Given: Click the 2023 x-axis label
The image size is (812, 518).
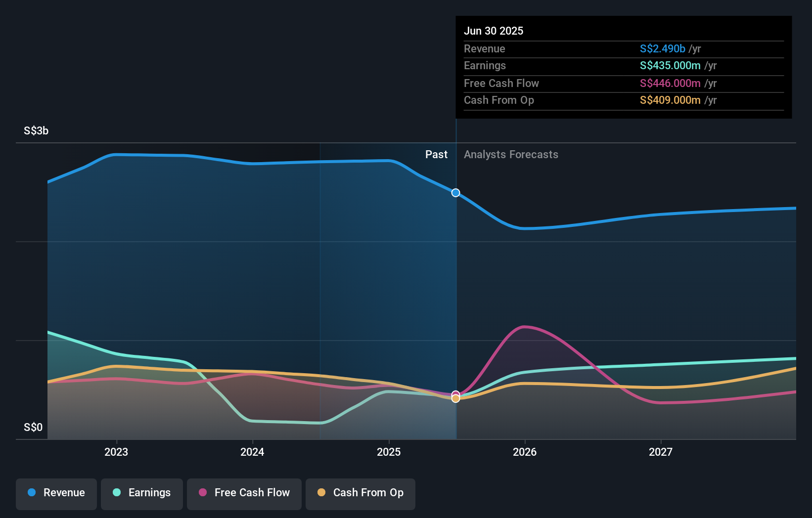Looking at the screenshot, I should pos(116,452).
